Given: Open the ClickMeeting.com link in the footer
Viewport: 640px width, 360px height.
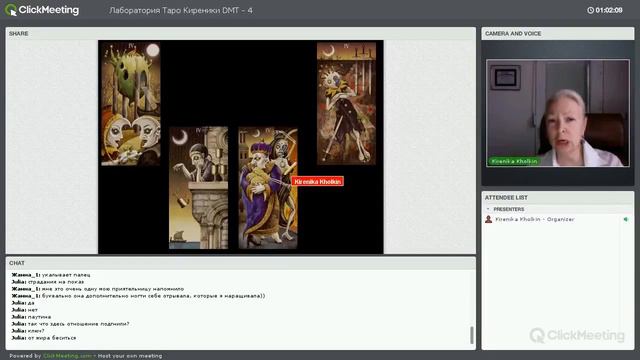Looking at the screenshot, I should (67, 356).
